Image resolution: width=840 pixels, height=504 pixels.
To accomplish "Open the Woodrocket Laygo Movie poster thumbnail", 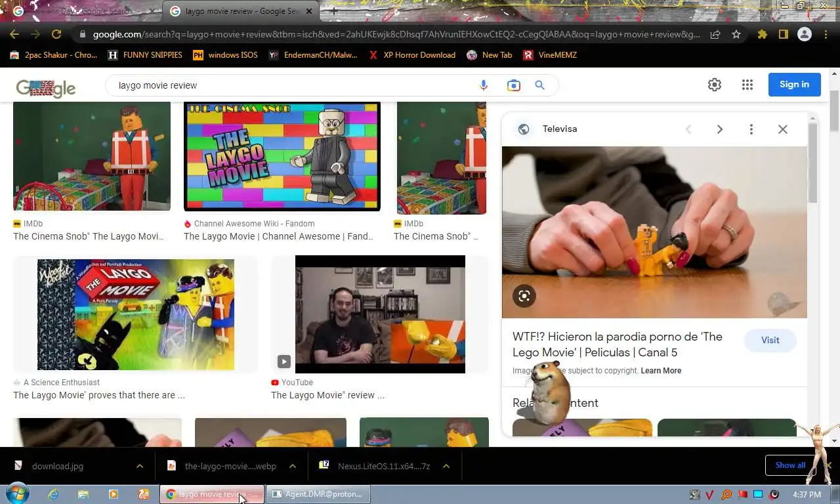I will click(x=135, y=314).
